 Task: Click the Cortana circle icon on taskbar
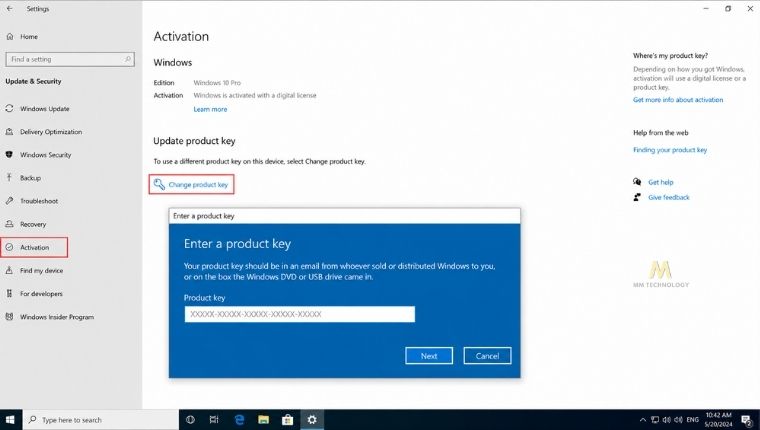pyautogui.click(x=190, y=420)
